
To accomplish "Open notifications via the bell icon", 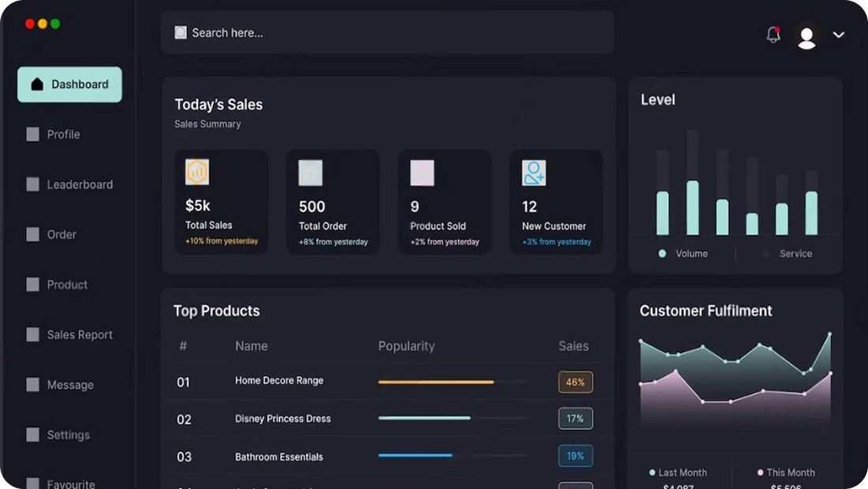I will 773,35.
